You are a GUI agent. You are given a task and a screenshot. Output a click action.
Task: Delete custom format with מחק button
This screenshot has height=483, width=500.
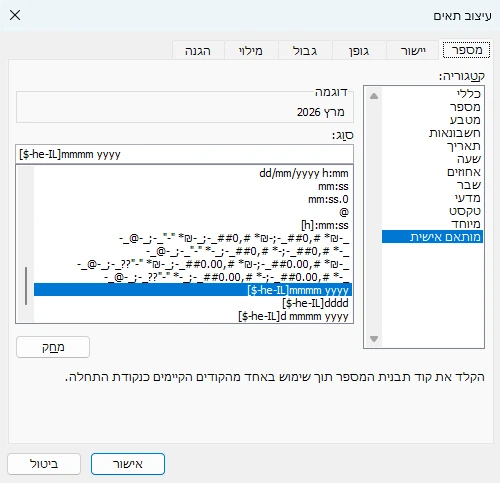click(x=53, y=347)
